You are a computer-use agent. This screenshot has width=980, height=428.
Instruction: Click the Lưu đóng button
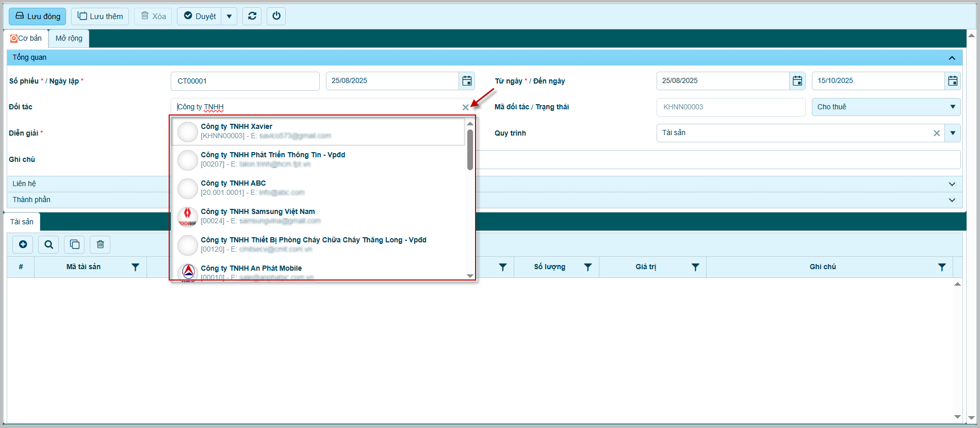pyautogui.click(x=38, y=17)
